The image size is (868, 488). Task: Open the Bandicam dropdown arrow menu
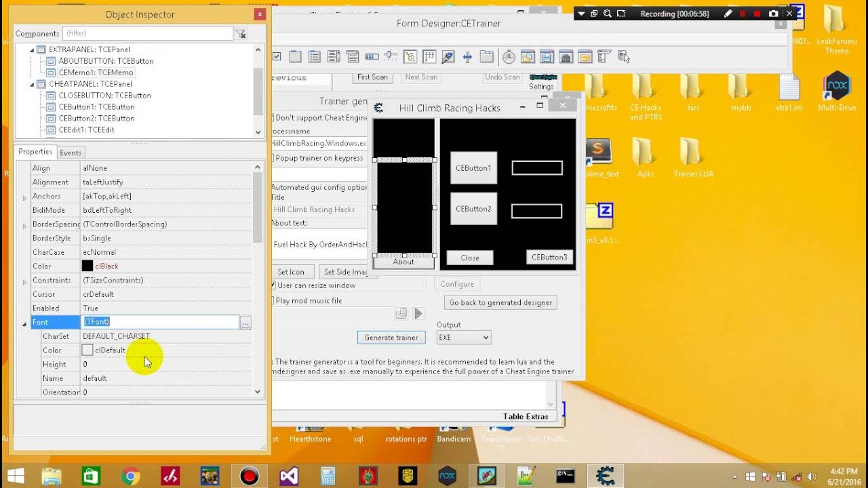(581, 14)
